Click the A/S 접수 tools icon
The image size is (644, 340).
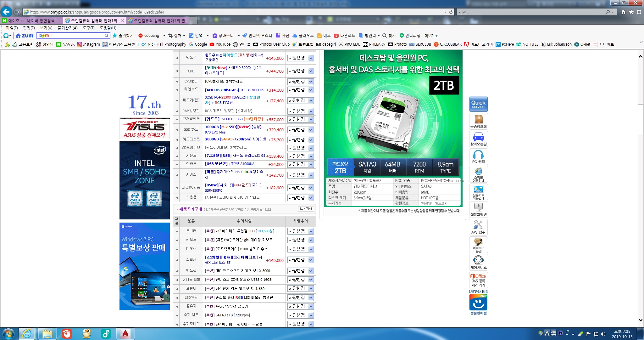[478, 227]
